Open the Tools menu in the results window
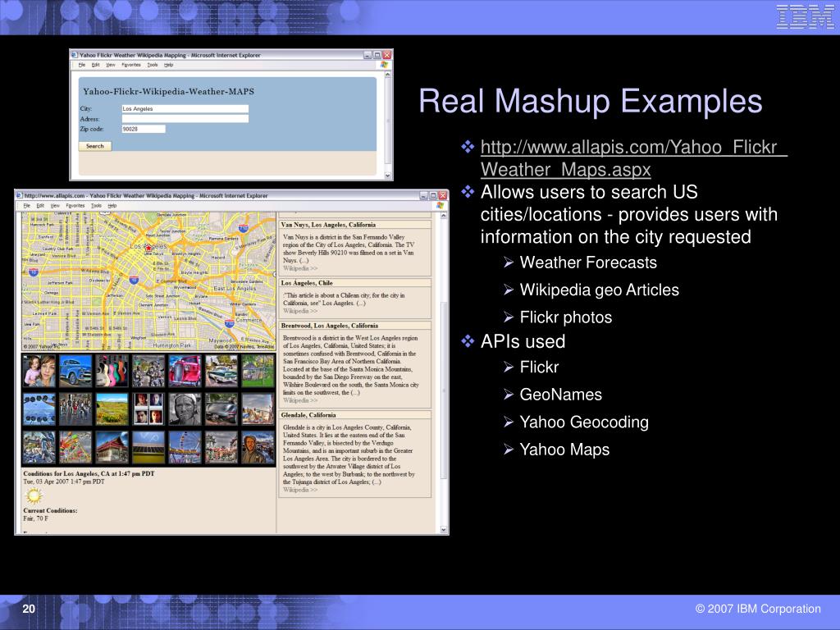The image size is (840, 630). 97,206
